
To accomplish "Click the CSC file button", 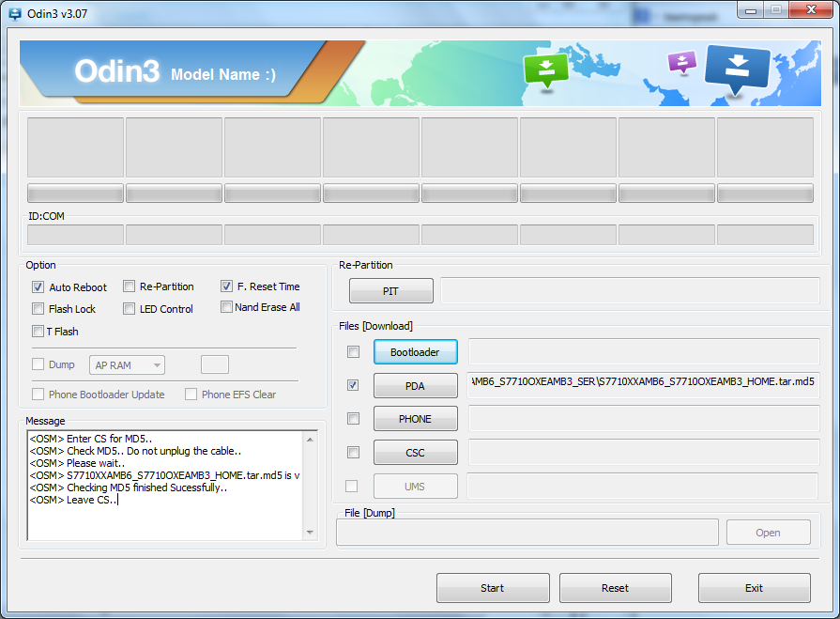I will 415,453.
